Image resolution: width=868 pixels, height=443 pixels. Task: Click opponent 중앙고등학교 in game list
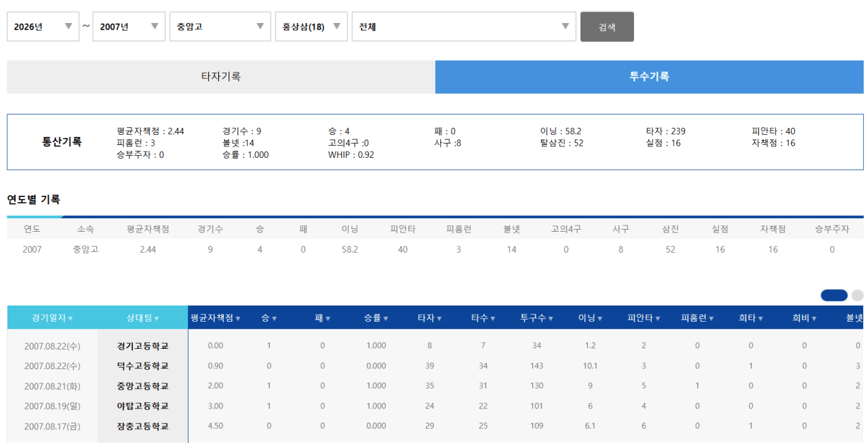(x=142, y=386)
